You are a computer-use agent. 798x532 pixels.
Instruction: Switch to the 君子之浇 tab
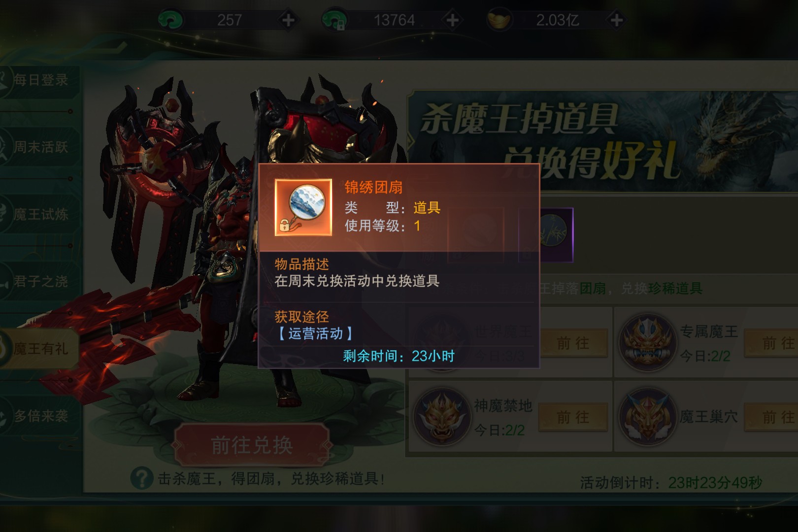click(39, 281)
